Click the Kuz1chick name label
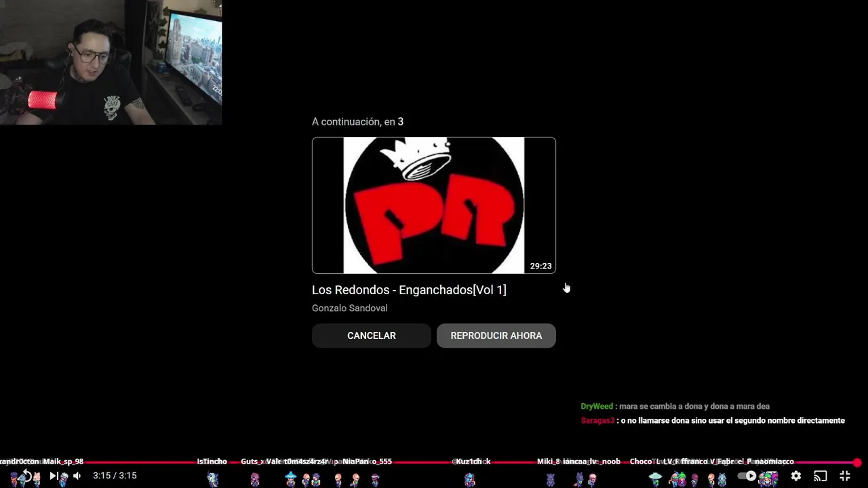 (471, 462)
